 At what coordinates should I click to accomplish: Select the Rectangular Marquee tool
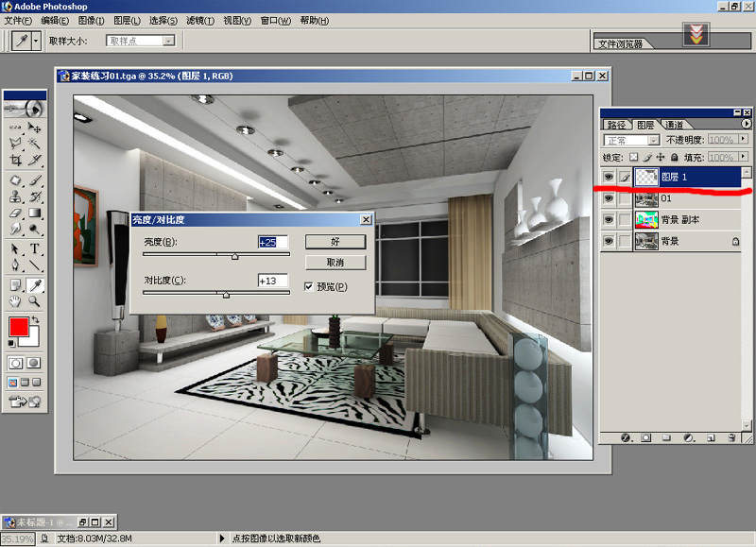pyautogui.click(x=15, y=128)
